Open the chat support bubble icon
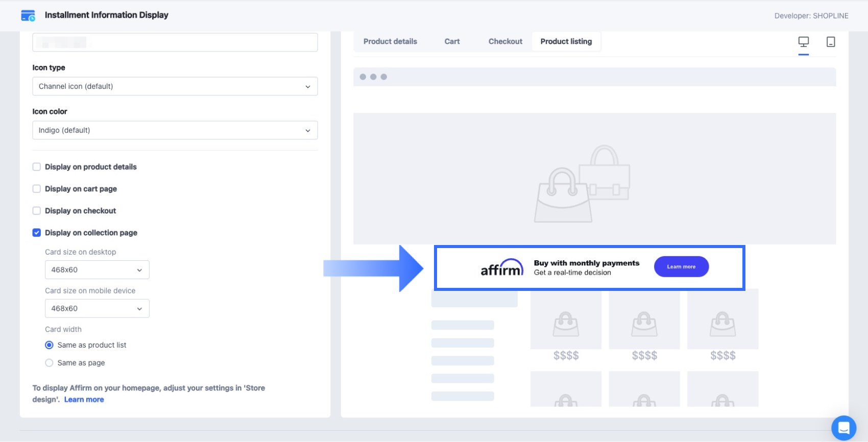This screenshot has width=868, height=442. [843, 428]
